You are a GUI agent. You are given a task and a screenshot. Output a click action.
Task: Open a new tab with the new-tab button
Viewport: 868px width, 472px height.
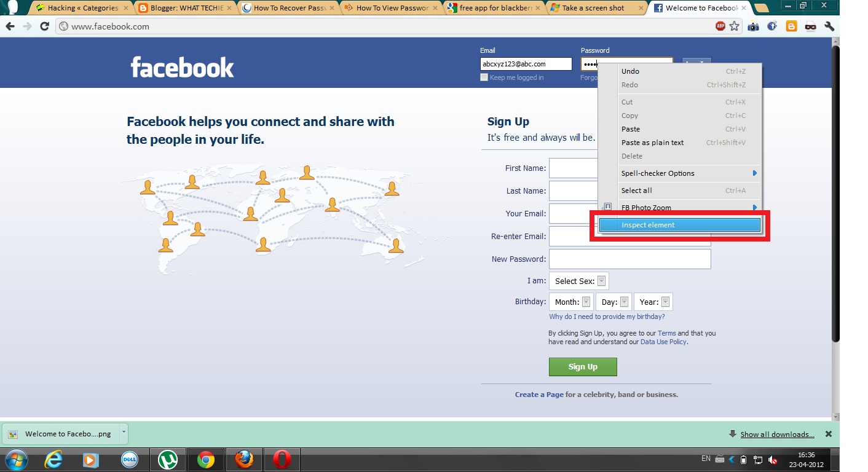[761, 8]
